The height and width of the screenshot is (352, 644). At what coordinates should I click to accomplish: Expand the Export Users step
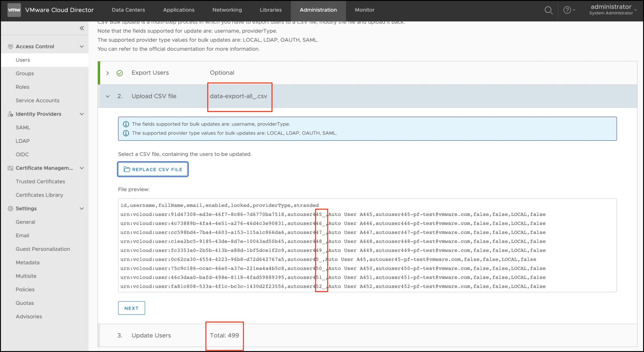[x=107, y=73]
